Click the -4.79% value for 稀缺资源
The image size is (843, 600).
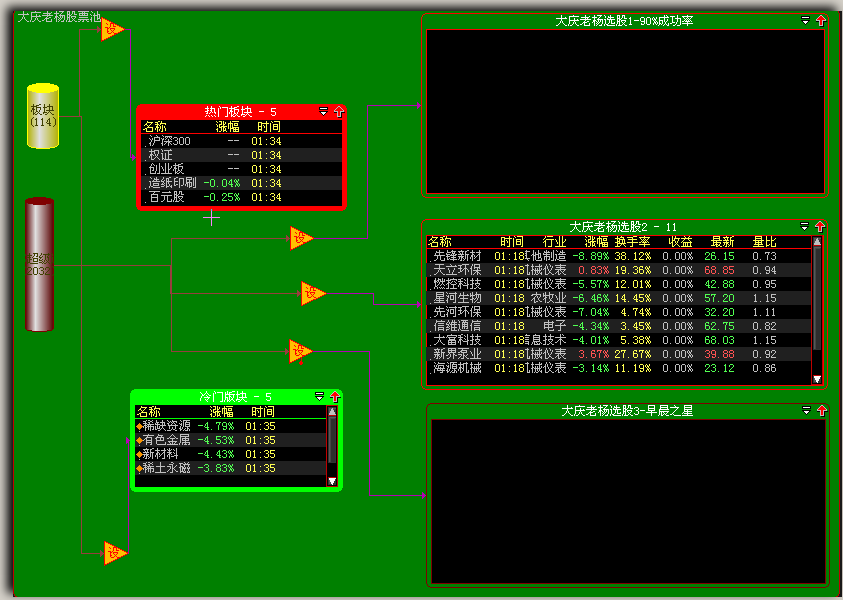pos(216,426)
